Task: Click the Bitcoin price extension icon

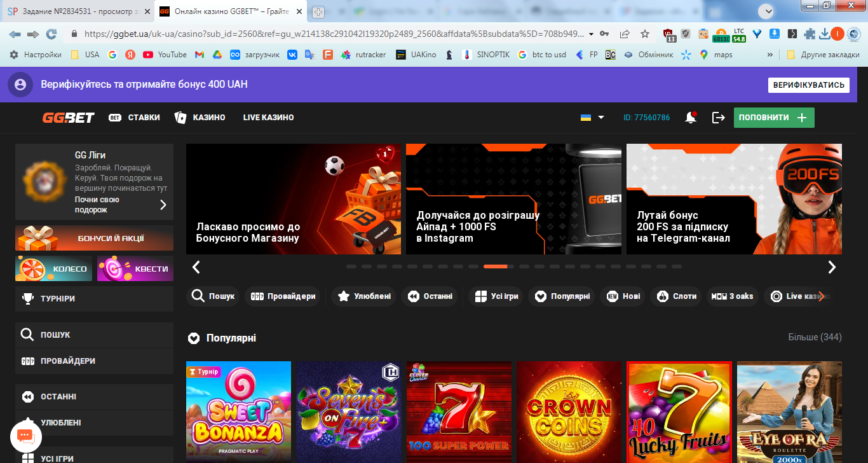Action: 721,35
